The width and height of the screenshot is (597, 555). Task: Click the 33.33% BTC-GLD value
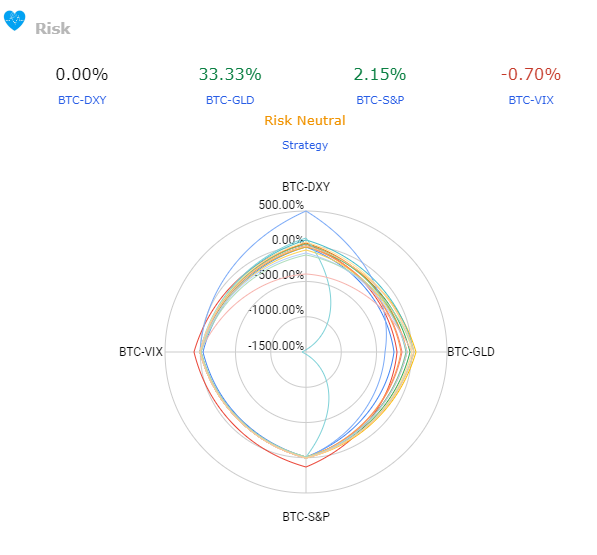point(230,74)
